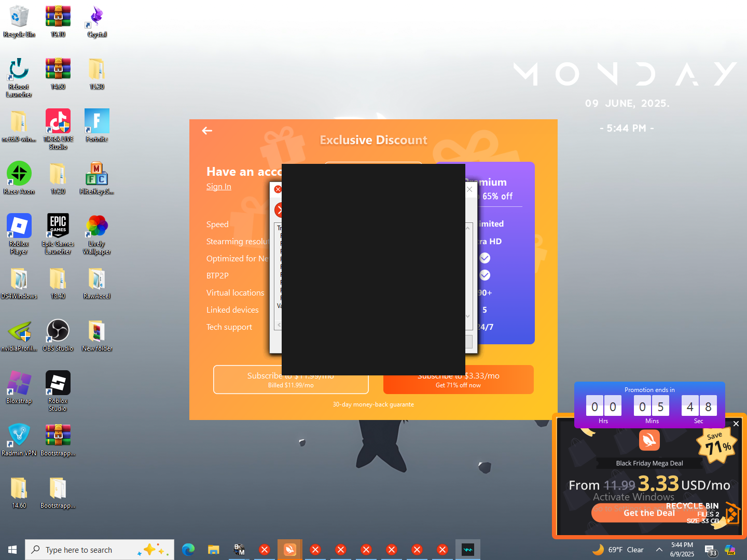747x560 pixels.
Task: Launch Radmin VPN
Action: click(x=19, y=440)
